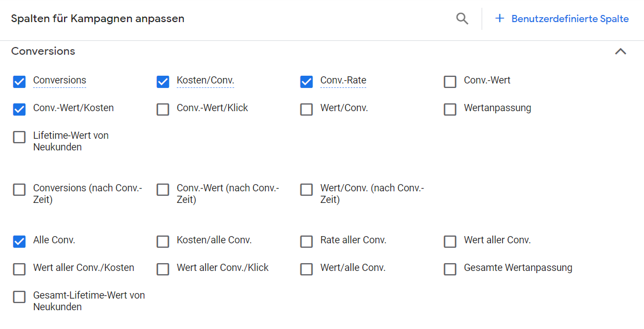Collapse the Conversions section chevron
The width and height of the screenshot is (644, 329).
click(x=621, y=51)
